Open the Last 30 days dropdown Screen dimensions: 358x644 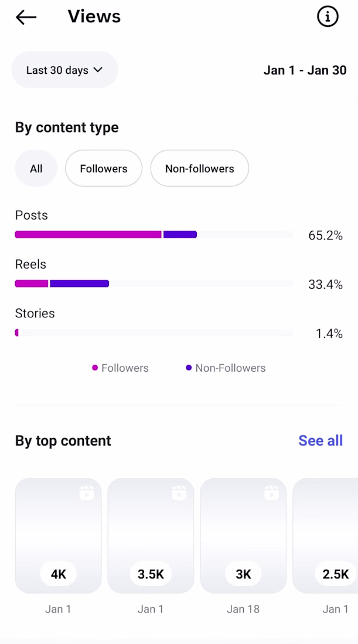64,70
